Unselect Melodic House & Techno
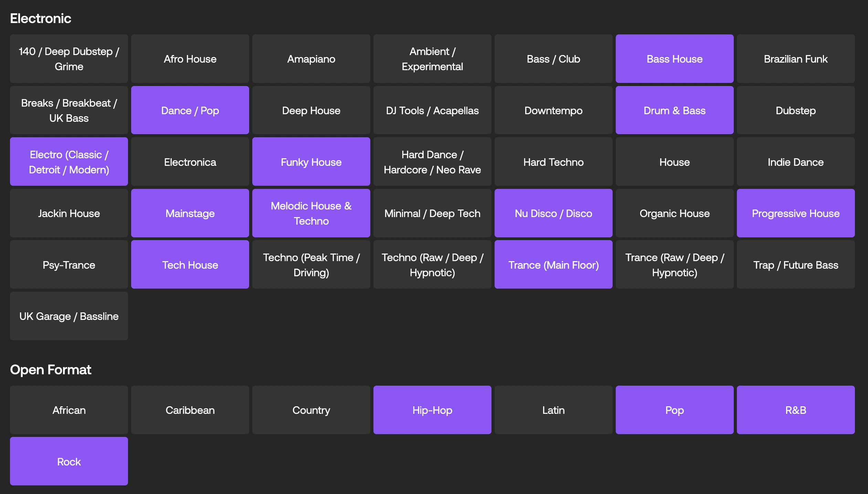Viewport: 868px width, 494px height. click(x=311, y=213)
